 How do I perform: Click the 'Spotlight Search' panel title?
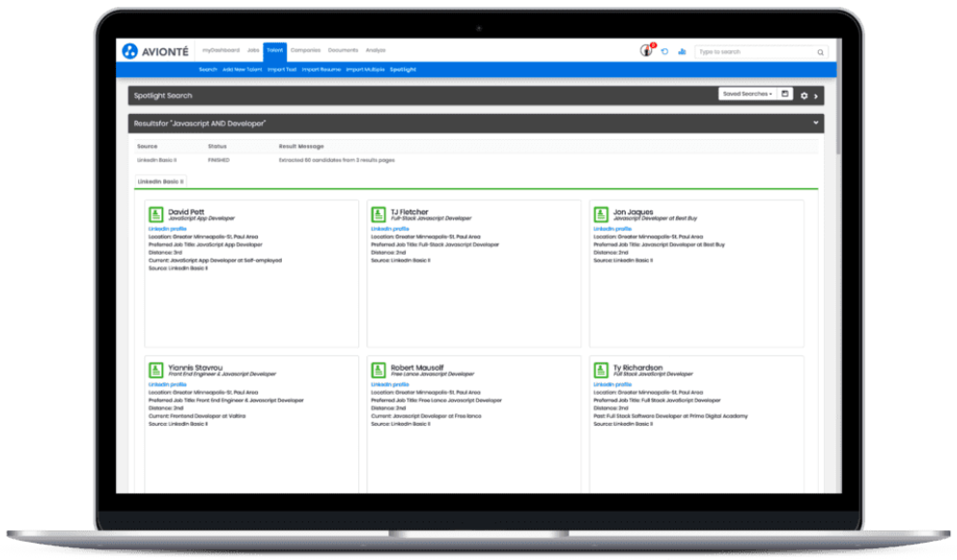163,96
